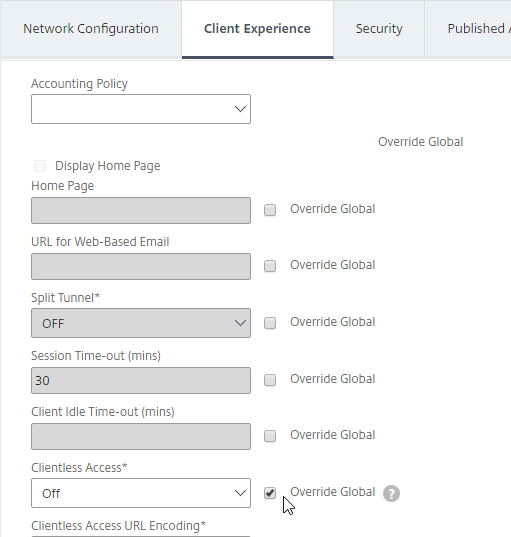Click the Session Time-out field showing 30
511x537 pixels.
tap(141, 380)
